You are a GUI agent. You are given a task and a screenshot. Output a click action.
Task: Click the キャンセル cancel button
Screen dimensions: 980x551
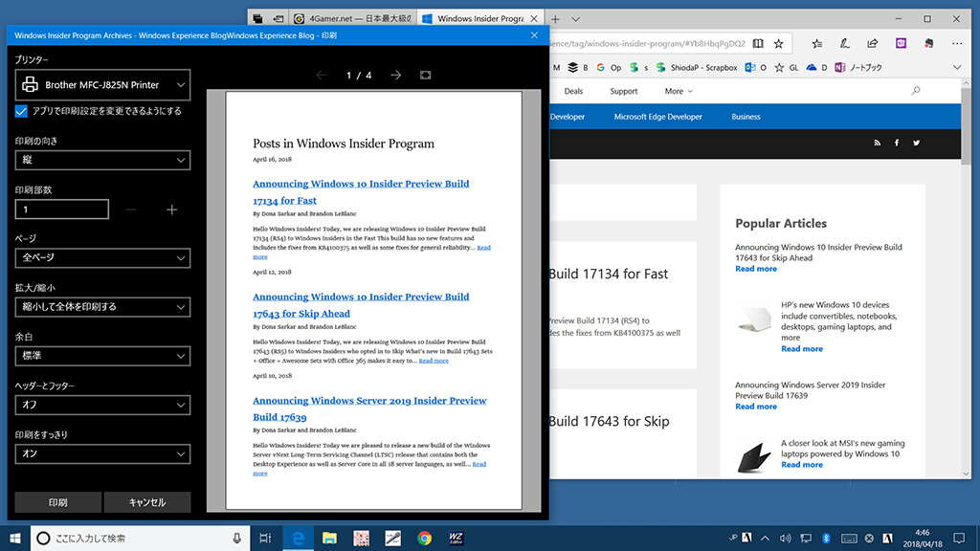147,502
